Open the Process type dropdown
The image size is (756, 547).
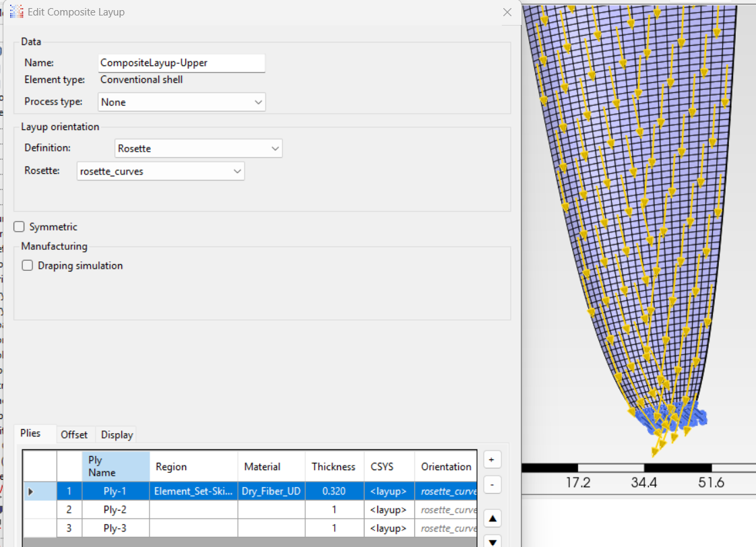(x=182, y=102)
